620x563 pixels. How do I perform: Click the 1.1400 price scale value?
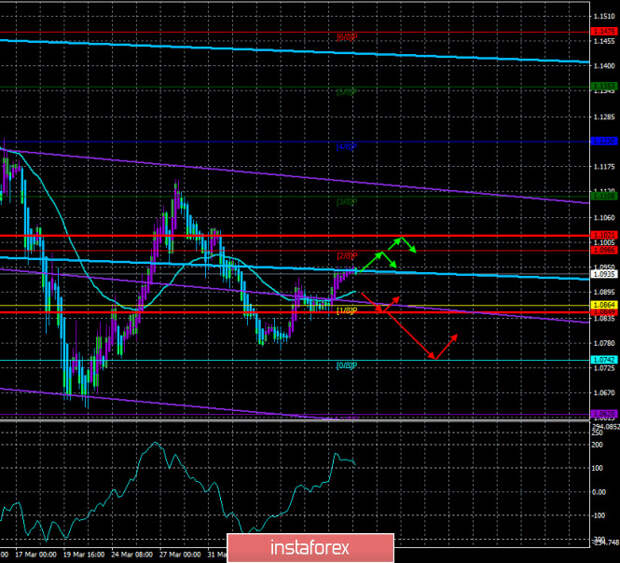coord(605,66)
